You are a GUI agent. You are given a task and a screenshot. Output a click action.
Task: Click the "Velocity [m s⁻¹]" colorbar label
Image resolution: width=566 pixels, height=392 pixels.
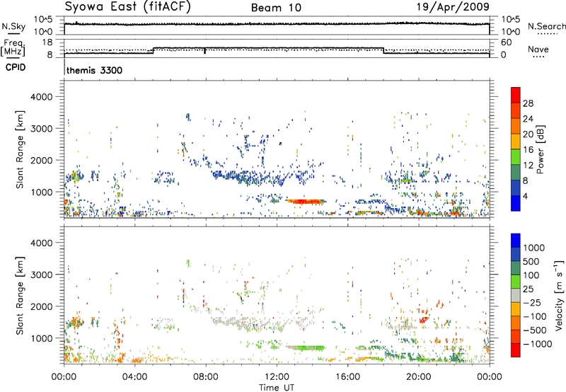559,295
